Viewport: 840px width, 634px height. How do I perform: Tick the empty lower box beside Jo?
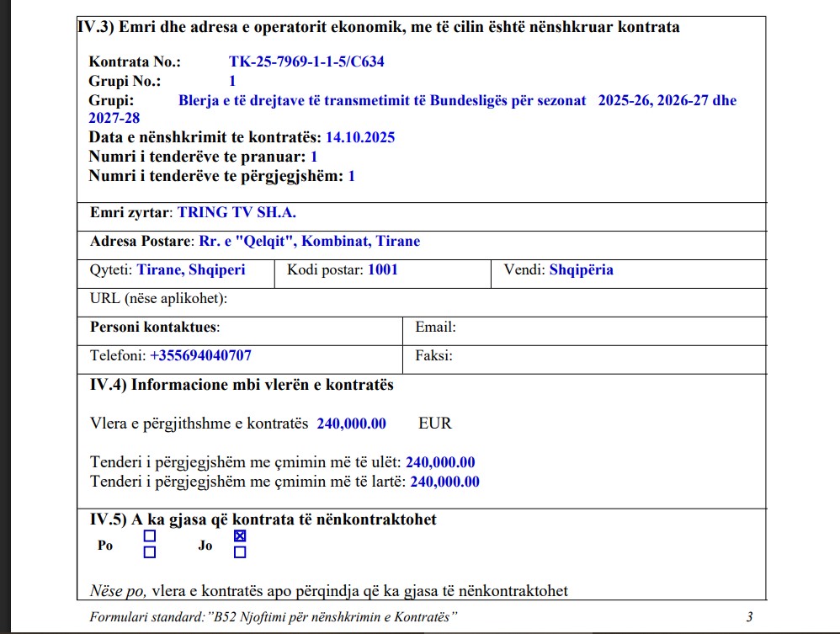coord(240,552)
